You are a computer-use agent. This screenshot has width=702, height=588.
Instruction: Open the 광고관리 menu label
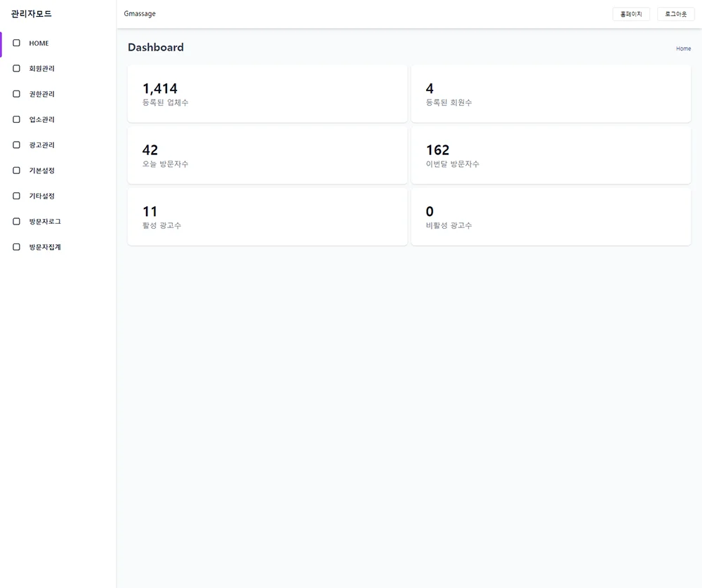[x=41, y=145]
